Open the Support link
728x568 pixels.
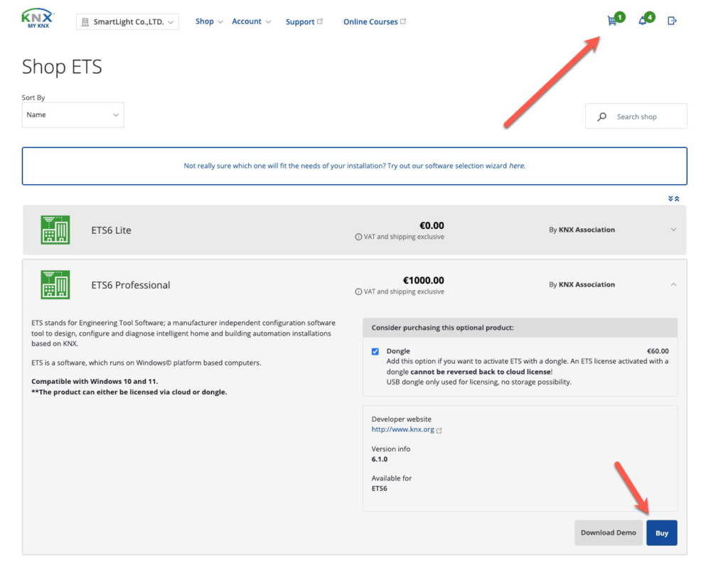tap(304, 22)
